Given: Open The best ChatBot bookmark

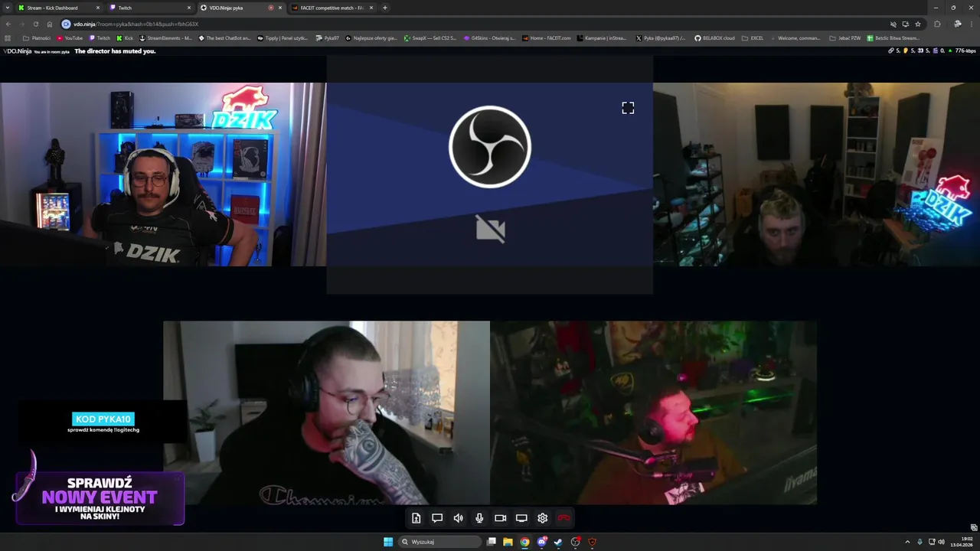Looking at the screenshot, I should click(x=224, y=37).
